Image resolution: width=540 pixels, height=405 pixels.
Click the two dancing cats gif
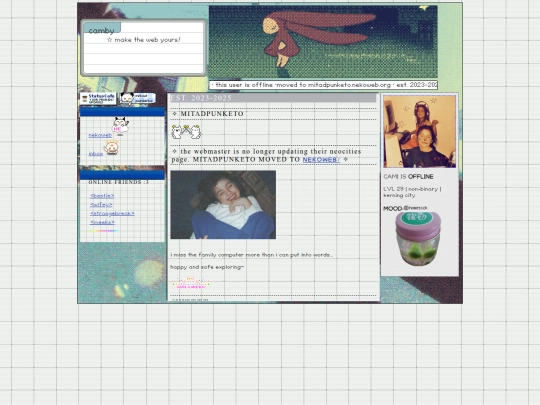click(186, 132)
